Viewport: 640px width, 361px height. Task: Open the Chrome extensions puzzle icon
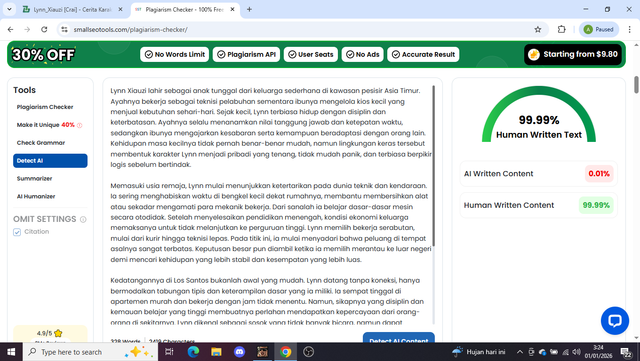tap(562, 29)
